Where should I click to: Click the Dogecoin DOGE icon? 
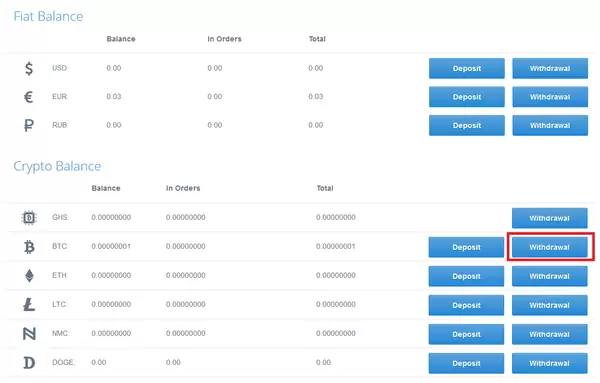[x=29, y=363]
